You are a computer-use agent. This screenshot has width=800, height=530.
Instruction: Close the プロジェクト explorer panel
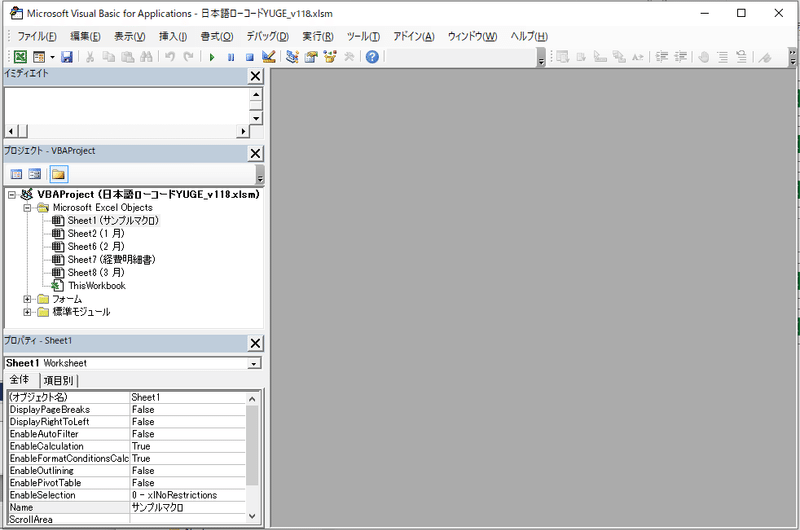pos(255,153)
